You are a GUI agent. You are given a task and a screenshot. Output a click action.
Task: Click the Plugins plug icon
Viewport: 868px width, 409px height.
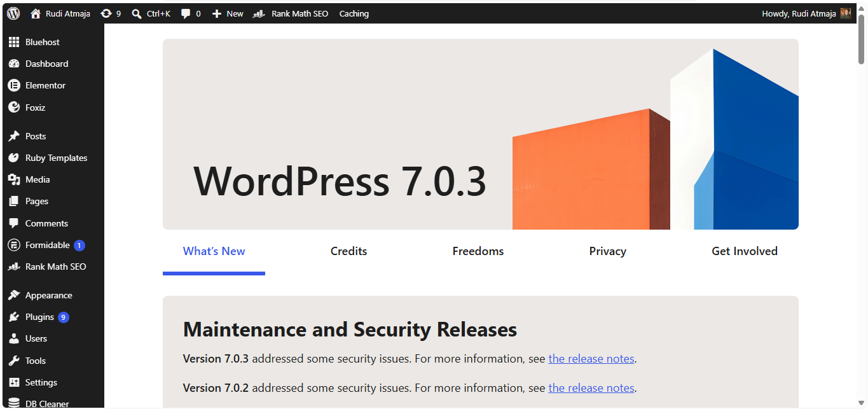tap(14, 317)
